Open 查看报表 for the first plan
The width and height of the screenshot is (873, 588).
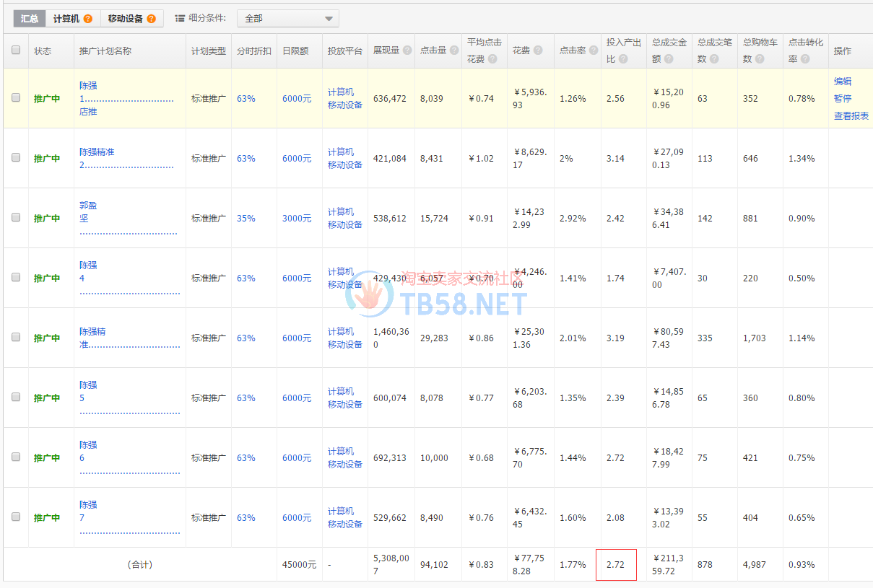(851, 115)
